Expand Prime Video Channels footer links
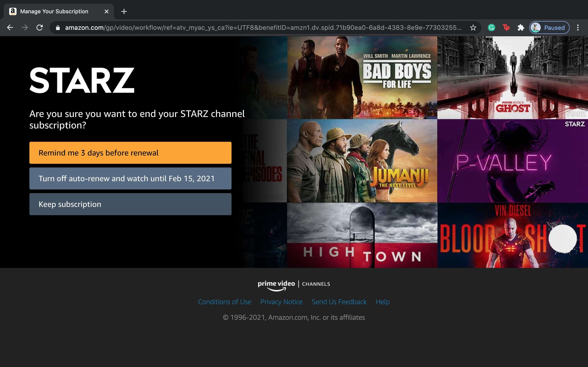 click(x=294, y=301)
